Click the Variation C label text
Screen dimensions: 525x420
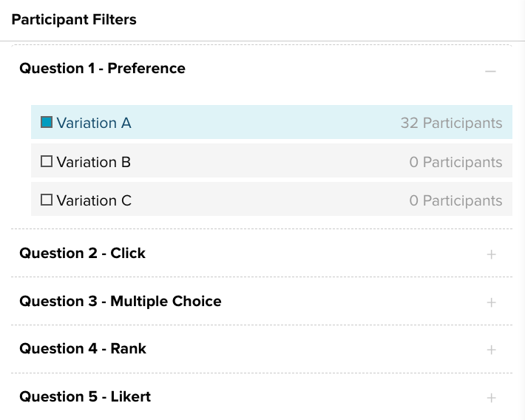[94, 200]
